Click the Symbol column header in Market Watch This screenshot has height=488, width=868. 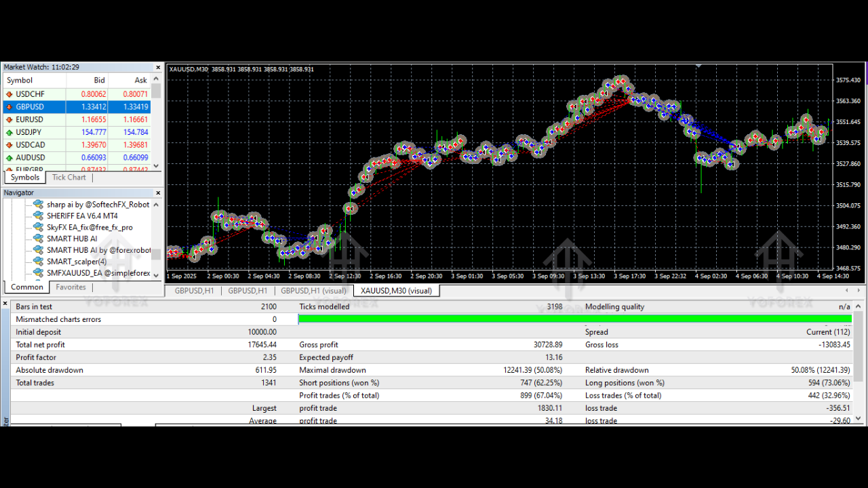click(20, 81)
